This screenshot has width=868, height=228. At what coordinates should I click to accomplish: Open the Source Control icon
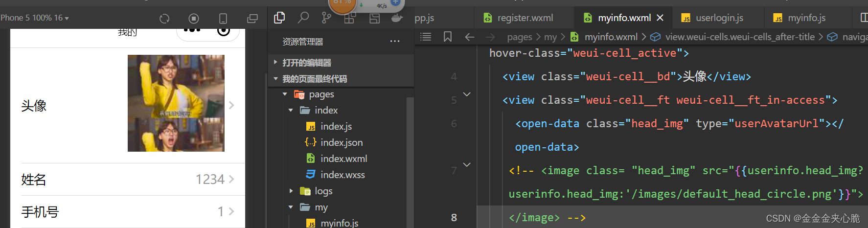326,18
